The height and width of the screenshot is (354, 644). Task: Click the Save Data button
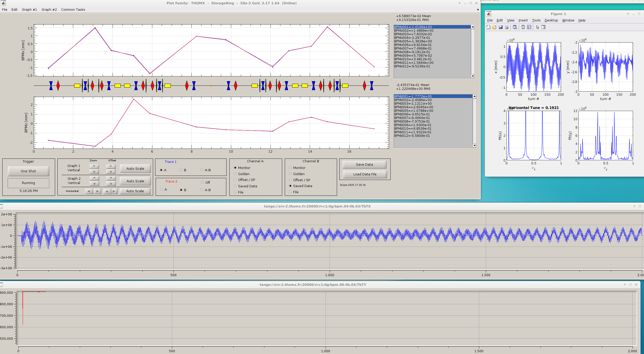click(364, 165)
